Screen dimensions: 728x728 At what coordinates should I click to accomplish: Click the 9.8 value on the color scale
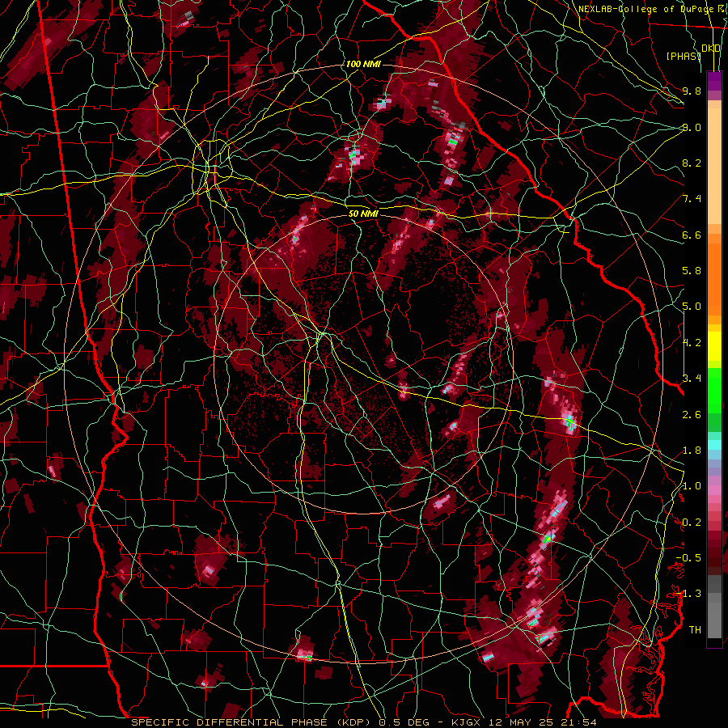click(692, 91)
